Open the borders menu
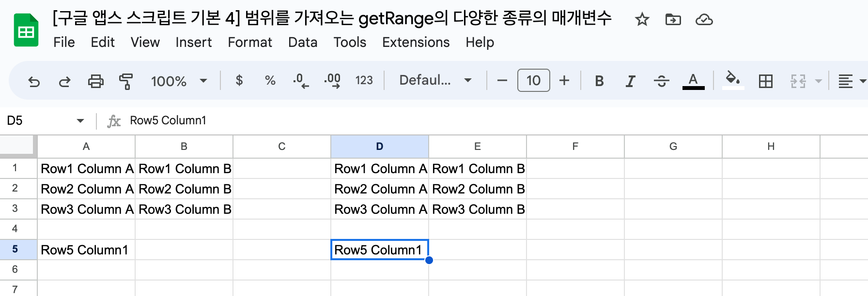The height and width of the screenshot is (296, 868). tap(765, 81)
